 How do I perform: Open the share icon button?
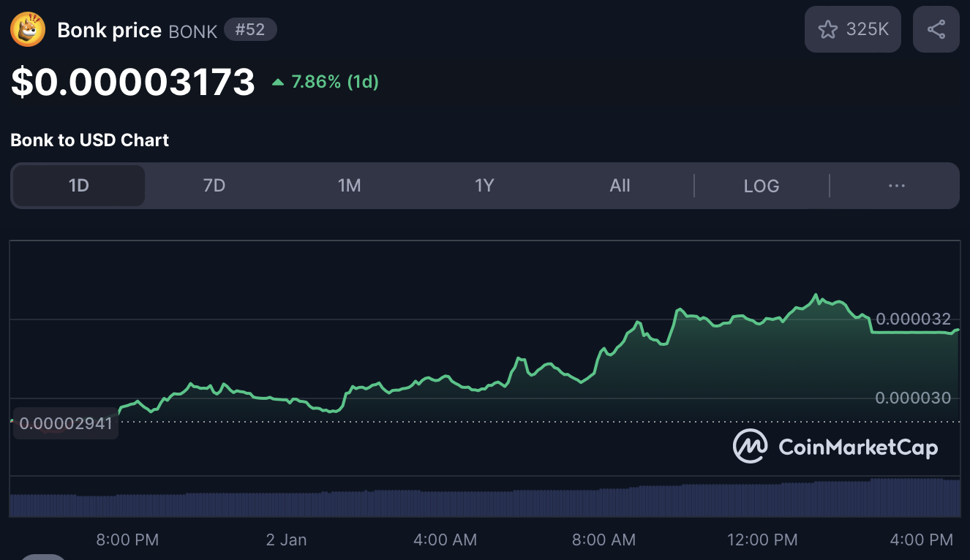[936, 29]
